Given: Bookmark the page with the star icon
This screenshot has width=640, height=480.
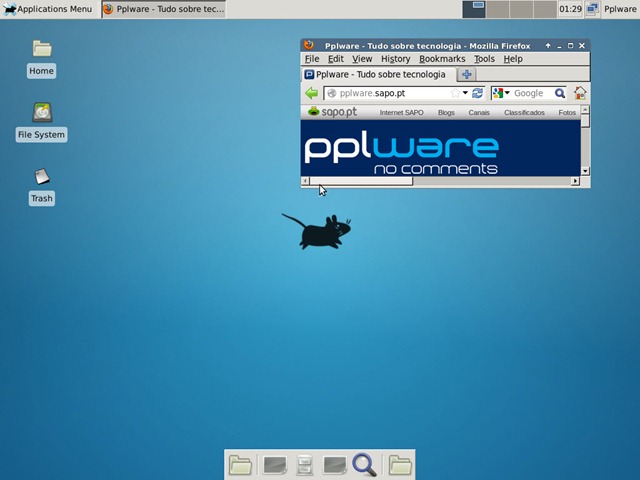Looking at the screenshot, I should 455,93.
